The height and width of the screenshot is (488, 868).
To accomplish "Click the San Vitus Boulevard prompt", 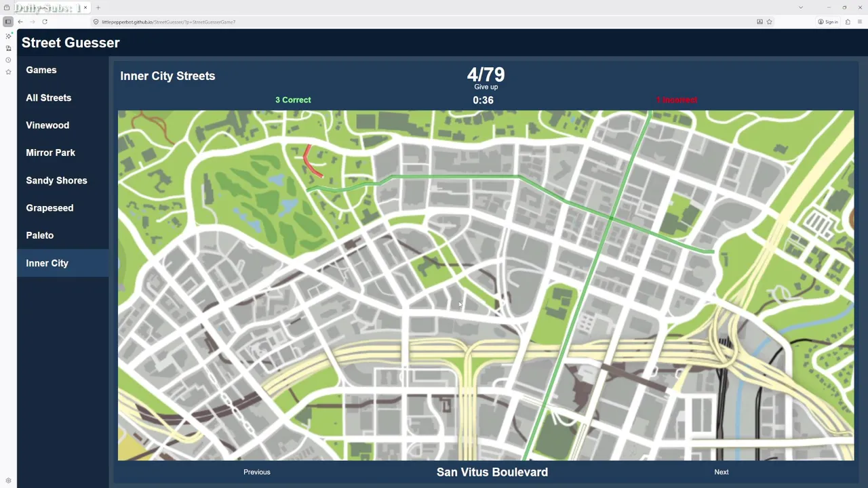I will pyautogui.click(x=492, y=472).
